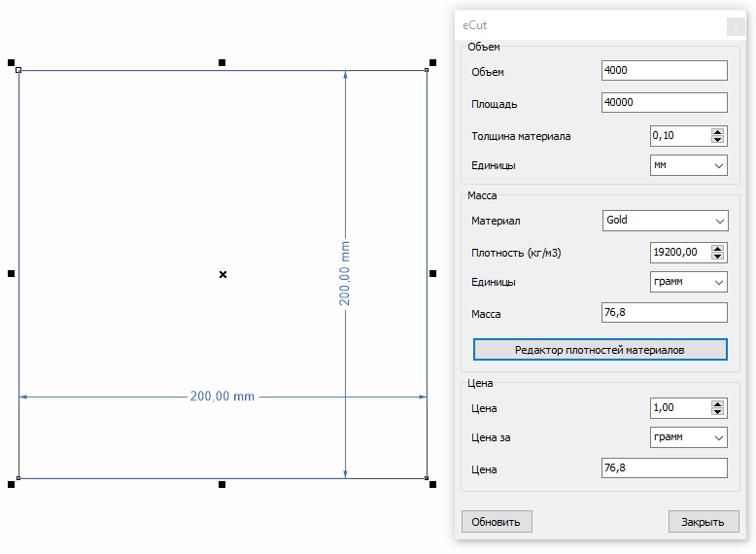
Task: Click the top-left selection handle
Action: click(x=11, y=62)
